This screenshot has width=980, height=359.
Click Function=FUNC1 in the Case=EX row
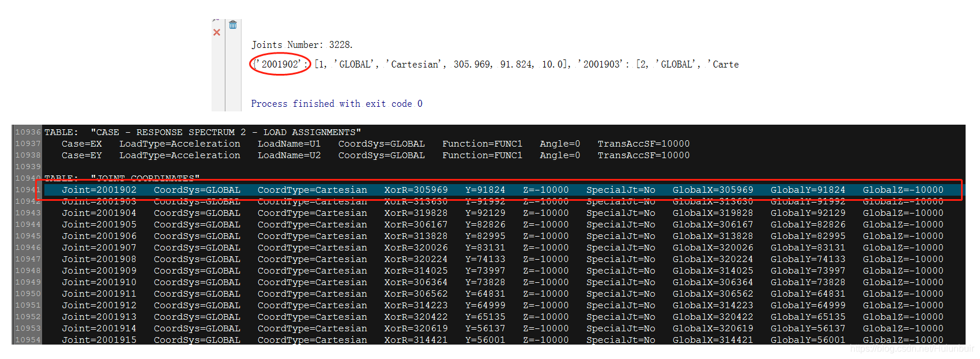(482, 144)
